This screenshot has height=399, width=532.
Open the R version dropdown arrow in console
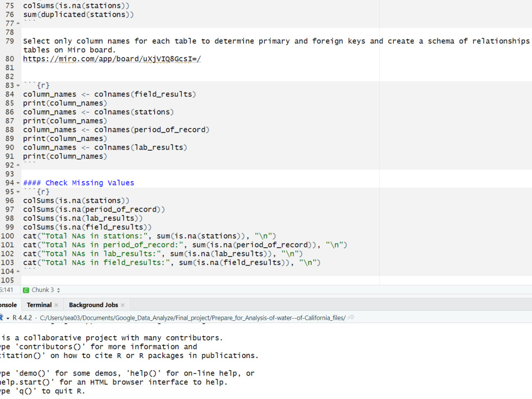click(7, 318)
